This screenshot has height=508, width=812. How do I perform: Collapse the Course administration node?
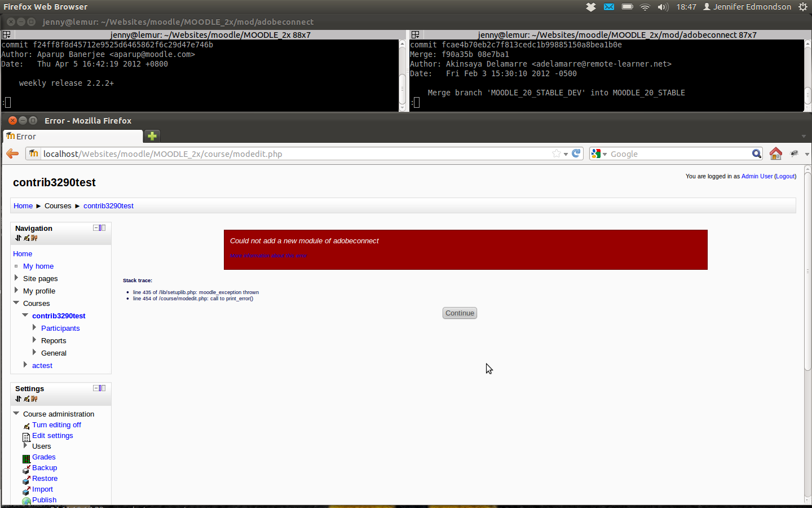(16, 413)
